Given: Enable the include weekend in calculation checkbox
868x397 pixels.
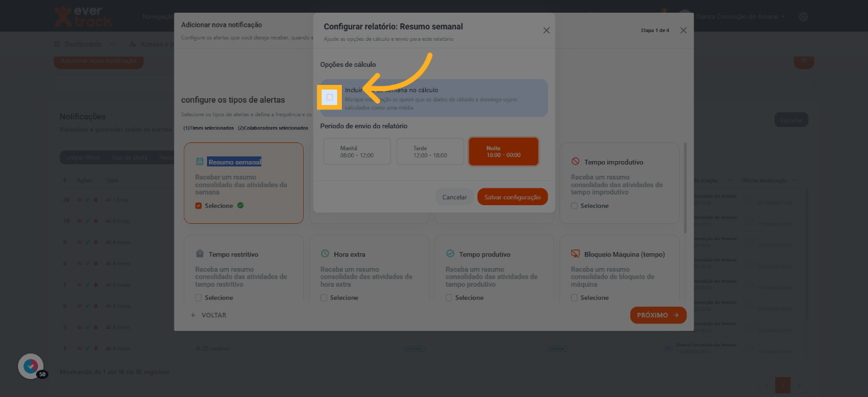Looking at the screenshot, I should click(330, 98).
